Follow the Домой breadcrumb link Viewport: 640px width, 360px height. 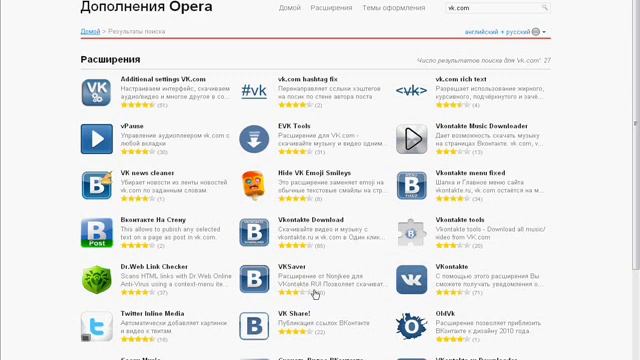[x=90, y=31]
